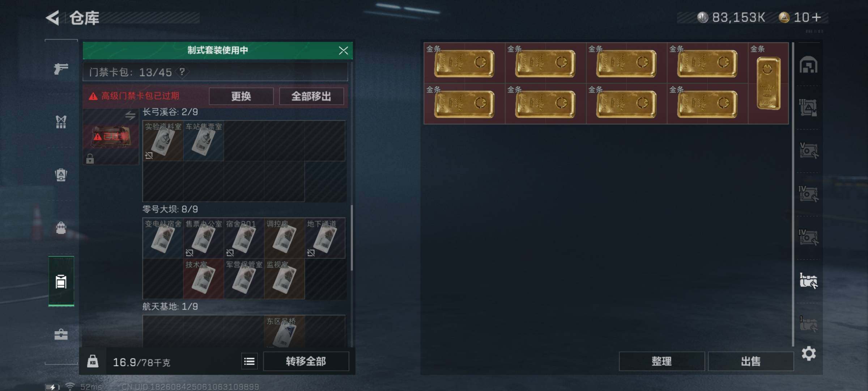868x391 pixels.
Task: Open the weapons category pistol icon
Action: pos(61,68)
